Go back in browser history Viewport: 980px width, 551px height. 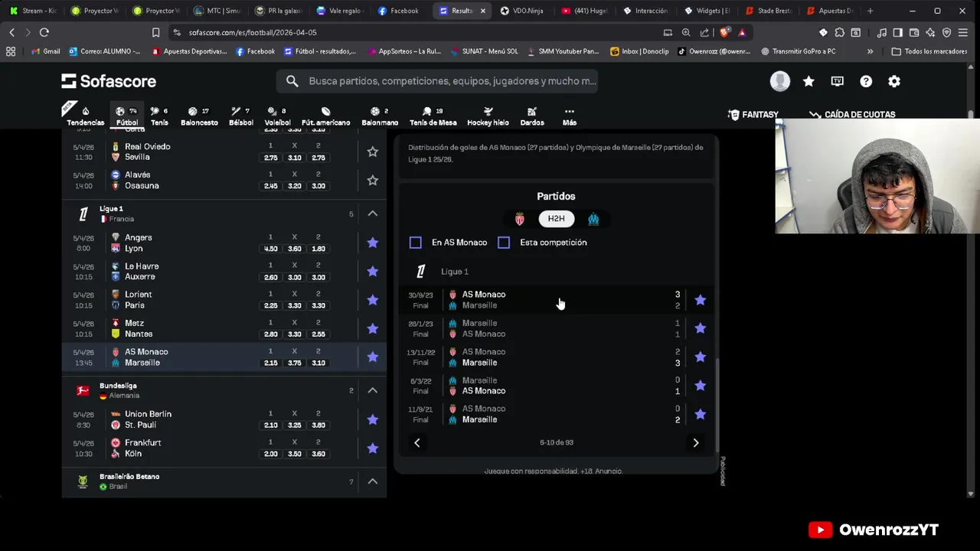click(11, 32)
